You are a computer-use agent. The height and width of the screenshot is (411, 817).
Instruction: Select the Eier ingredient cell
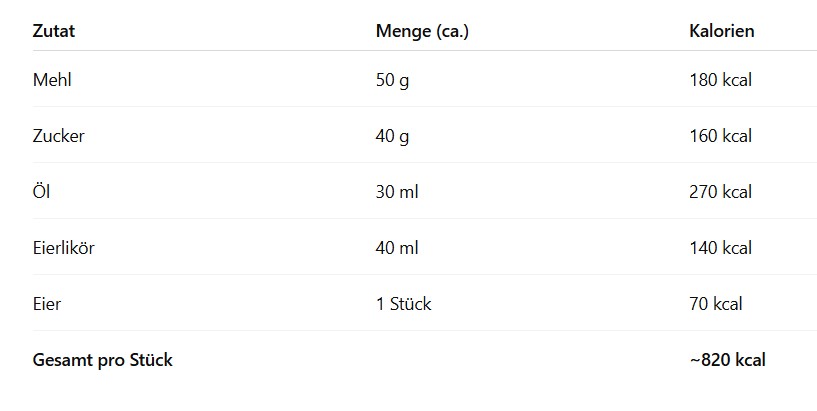47,304
